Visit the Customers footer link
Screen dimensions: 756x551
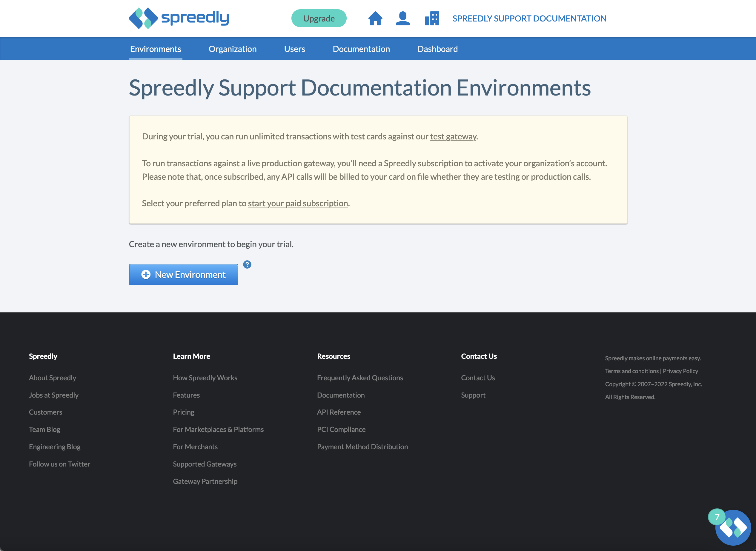[45, 412]
